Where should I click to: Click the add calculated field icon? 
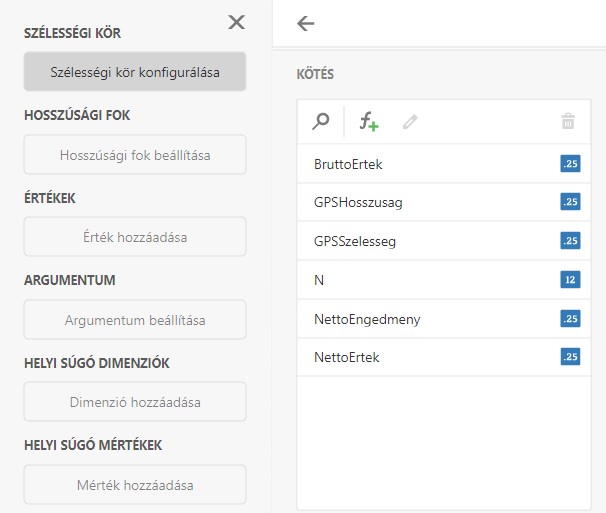point(369,122)
